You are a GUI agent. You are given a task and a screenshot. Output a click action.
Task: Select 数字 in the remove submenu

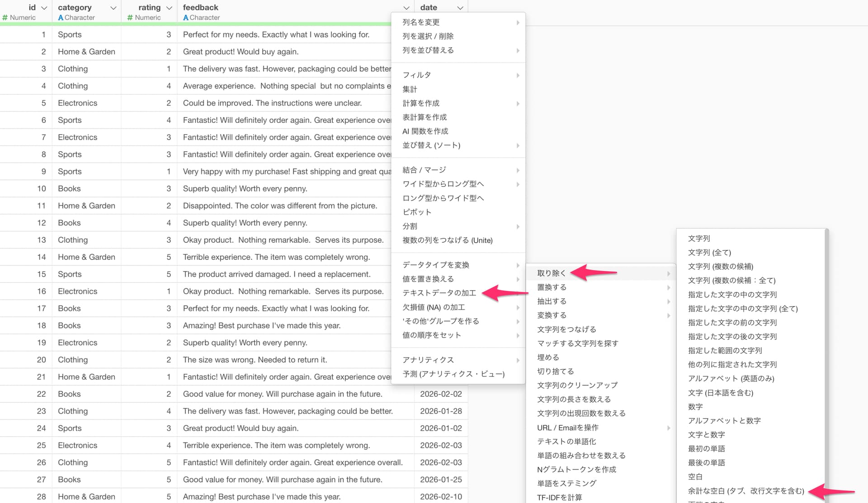[x=695, y=407]
